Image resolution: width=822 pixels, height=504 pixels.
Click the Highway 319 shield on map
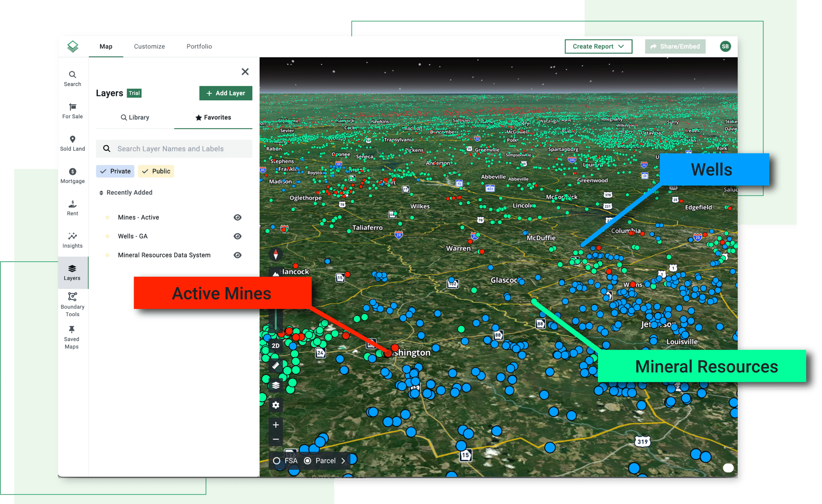click(642, 442)
